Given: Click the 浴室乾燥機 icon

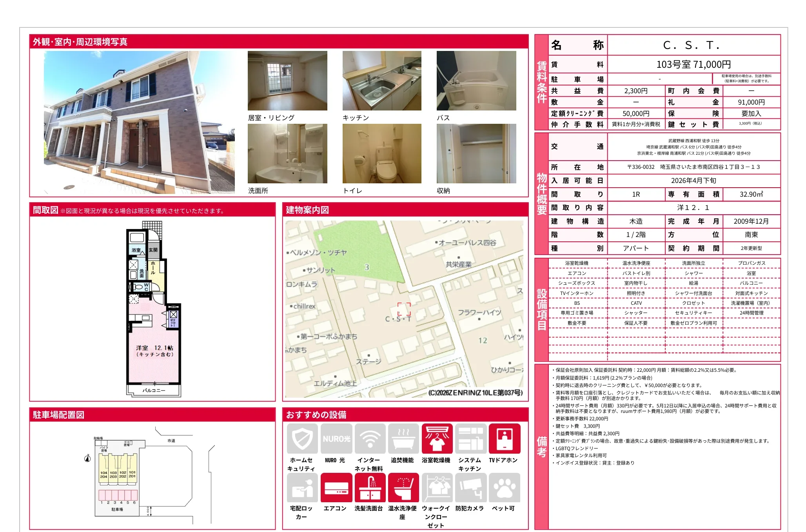Looking at the screenshot, I should (437, 438).
